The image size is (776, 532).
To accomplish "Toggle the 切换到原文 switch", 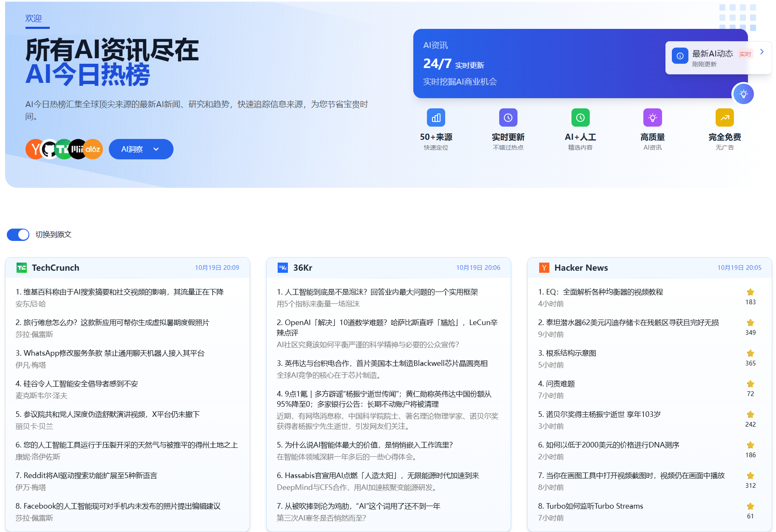I will pos(18,235).
